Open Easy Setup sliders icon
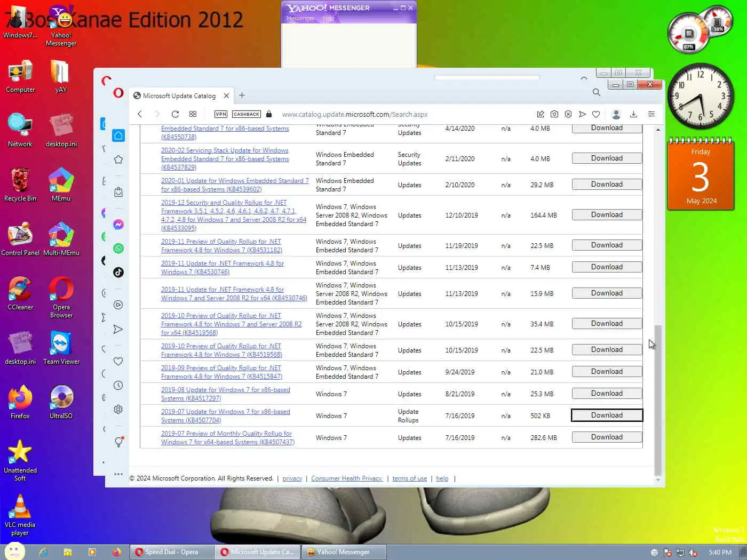This screenshot has width=747, height=560. point(651,114)
